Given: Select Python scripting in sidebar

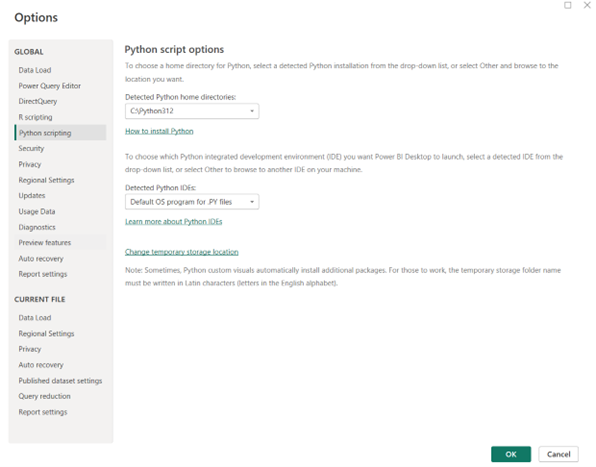Looking at the screenshot, I should (60, 133).
